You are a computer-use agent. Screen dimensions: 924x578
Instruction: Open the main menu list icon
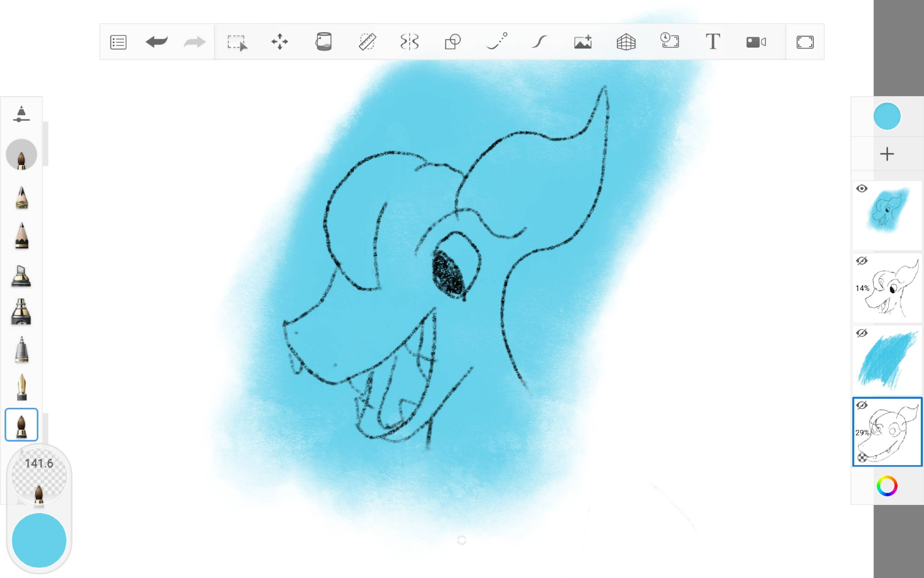click(x=118, y=42)
